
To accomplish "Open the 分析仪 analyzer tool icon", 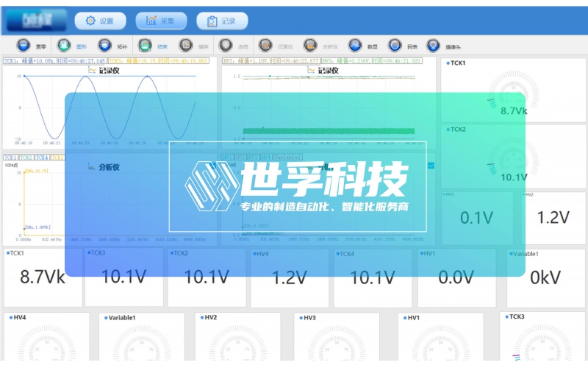I will pos(310,45).
